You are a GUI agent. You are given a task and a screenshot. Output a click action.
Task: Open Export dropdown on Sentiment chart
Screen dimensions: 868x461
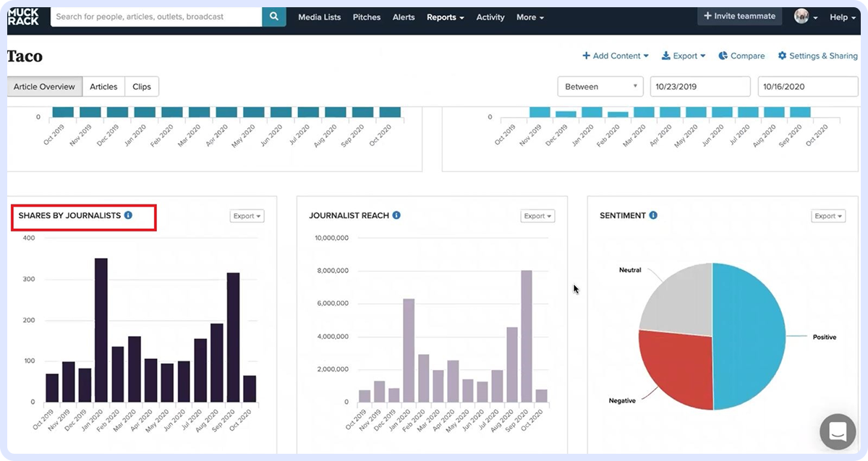pyautogui.click(x=827, y=216)
